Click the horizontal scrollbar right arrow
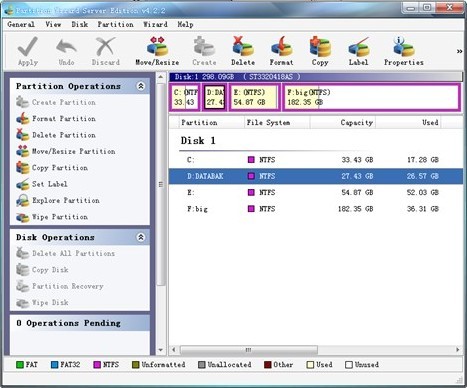This screenshot has height=388, width=467. (458, 350)
